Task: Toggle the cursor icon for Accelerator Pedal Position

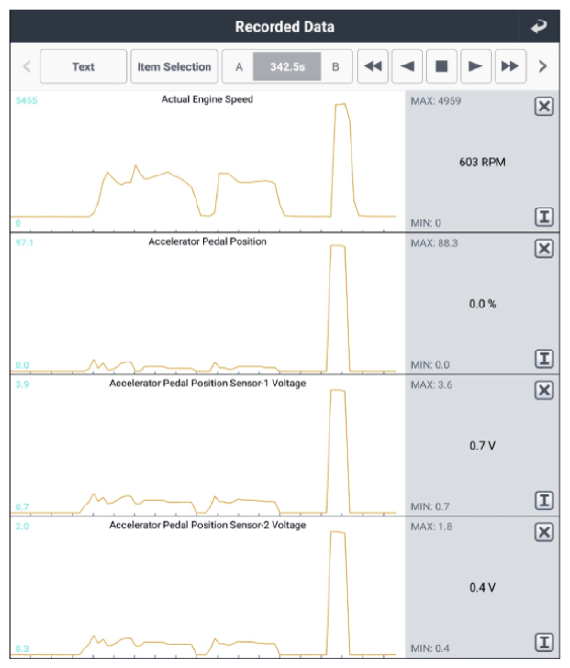Action: tap(544, 359)
